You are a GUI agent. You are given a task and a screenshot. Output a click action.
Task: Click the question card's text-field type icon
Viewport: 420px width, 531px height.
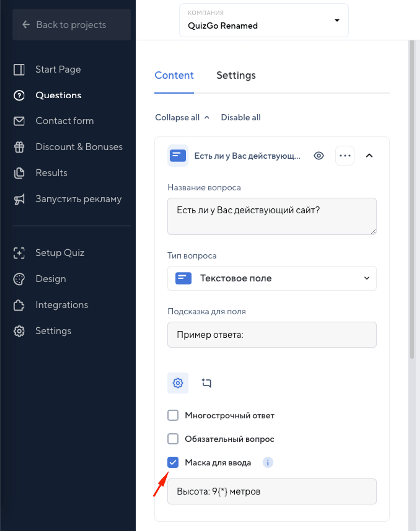178,156
